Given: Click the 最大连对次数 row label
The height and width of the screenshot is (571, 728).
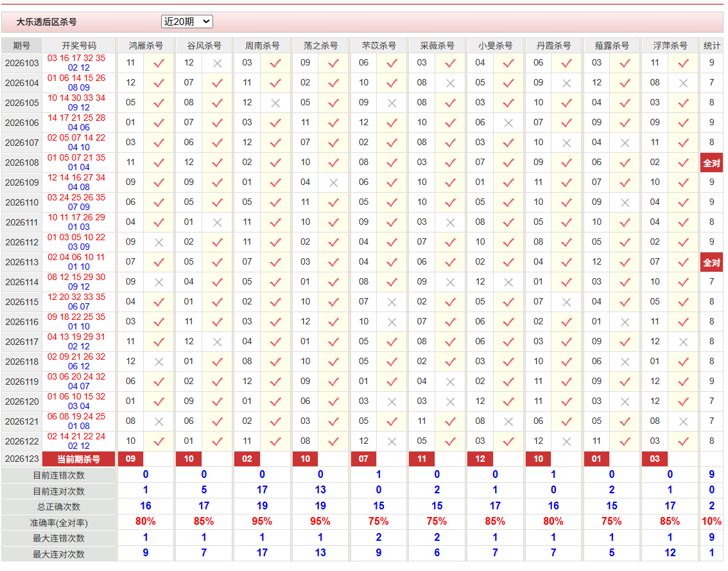Looking at the screenshot, I should (58, 554).
